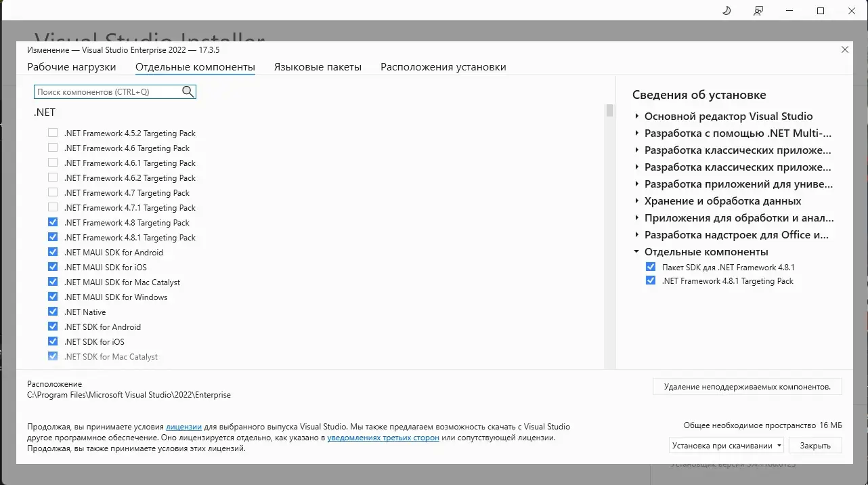This screenshot has width=868, height=485.
Task: Select the Отдельные компоненты tab
Action: [195, 67]
